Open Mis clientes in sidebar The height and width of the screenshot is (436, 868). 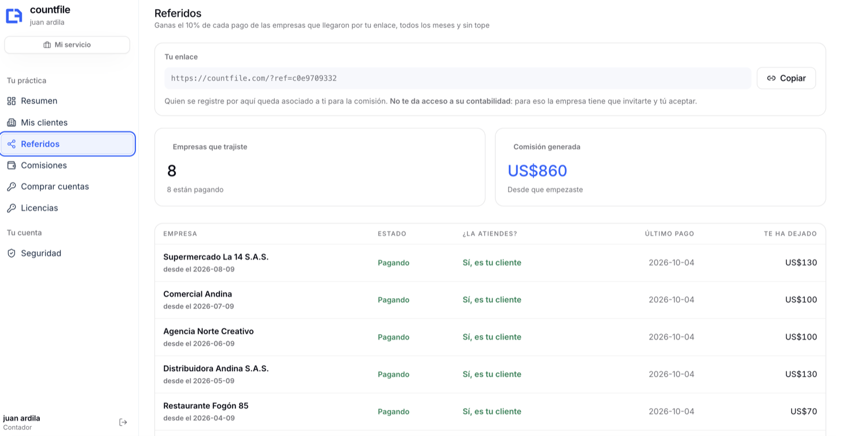point(68,123)
